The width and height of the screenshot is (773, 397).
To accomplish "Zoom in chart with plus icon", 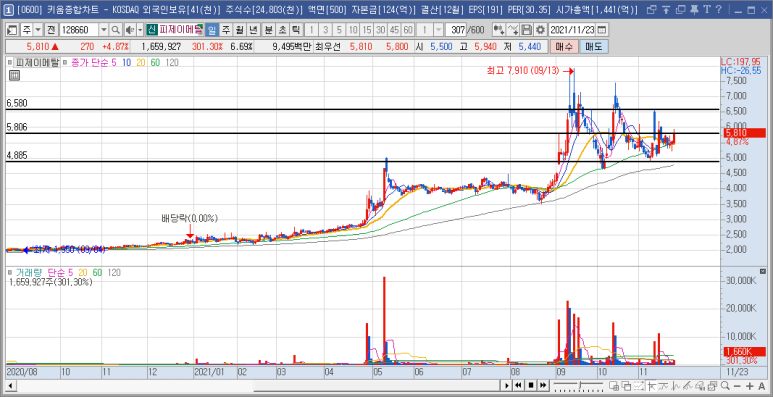I will 749,385.
